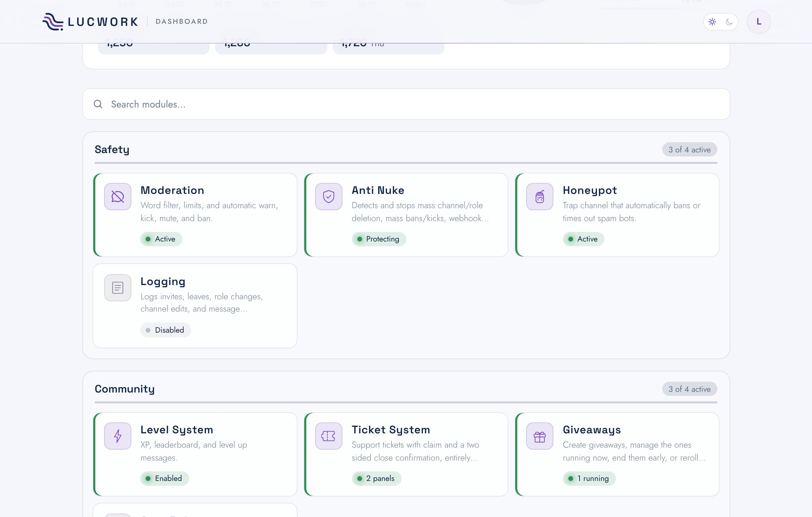
Task: Focus the Search modules input field
Action: coord(406,104)
